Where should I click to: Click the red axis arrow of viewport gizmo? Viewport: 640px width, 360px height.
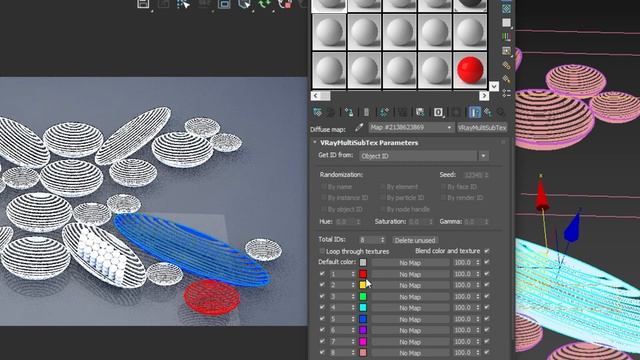tap(542, 195)
